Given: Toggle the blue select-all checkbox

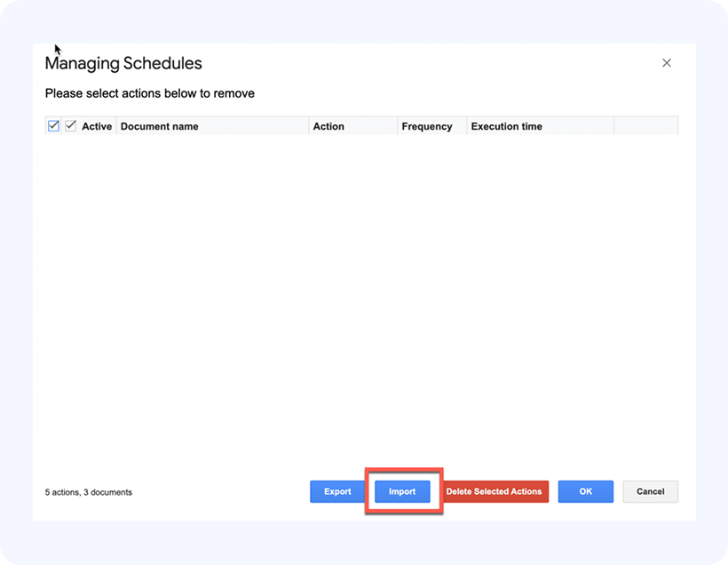Looking at the screenshot, I should [53, 126].
